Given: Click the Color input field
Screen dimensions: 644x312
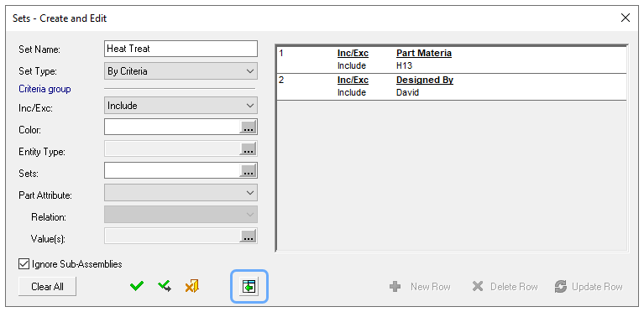Looking at the screenshot, I should click(171, 127).
